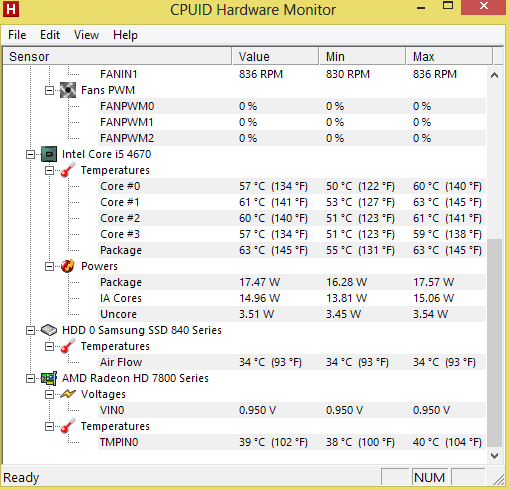The image size is (510, 490).
Task: Collapse the AMD Radeon HD 7800 Series node
Action: point(30,378)
